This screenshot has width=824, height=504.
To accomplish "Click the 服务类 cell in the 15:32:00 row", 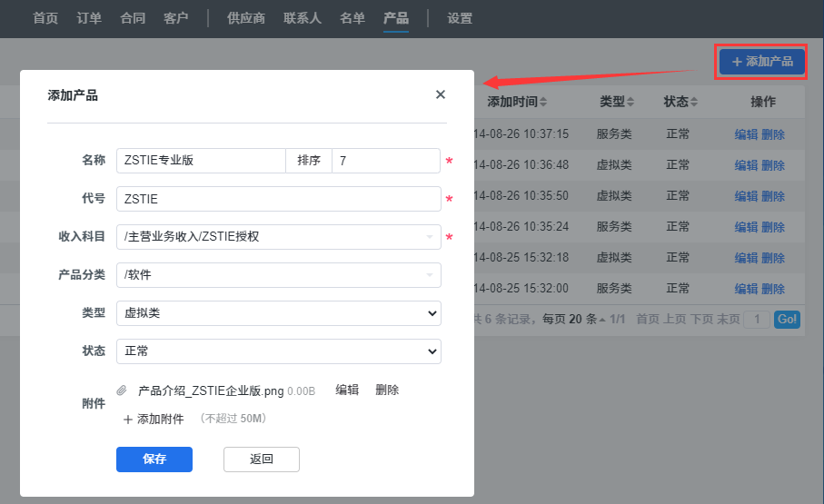I will [614, 289].
